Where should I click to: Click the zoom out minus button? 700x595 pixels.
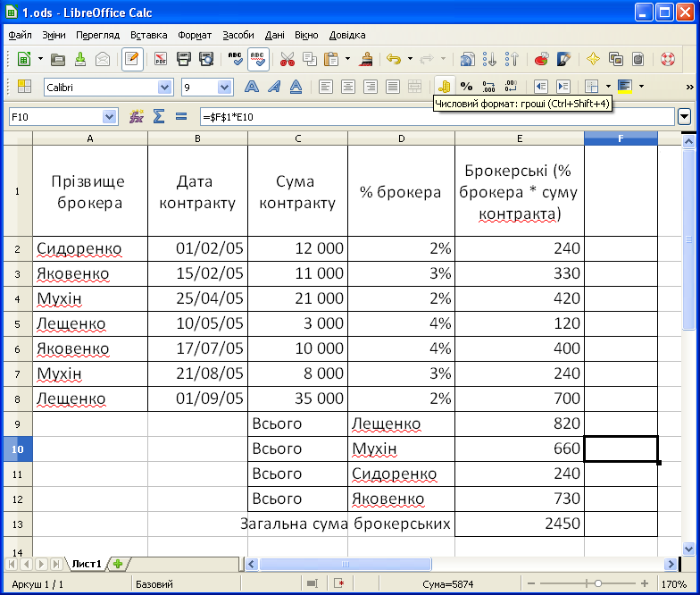(531, 583)
